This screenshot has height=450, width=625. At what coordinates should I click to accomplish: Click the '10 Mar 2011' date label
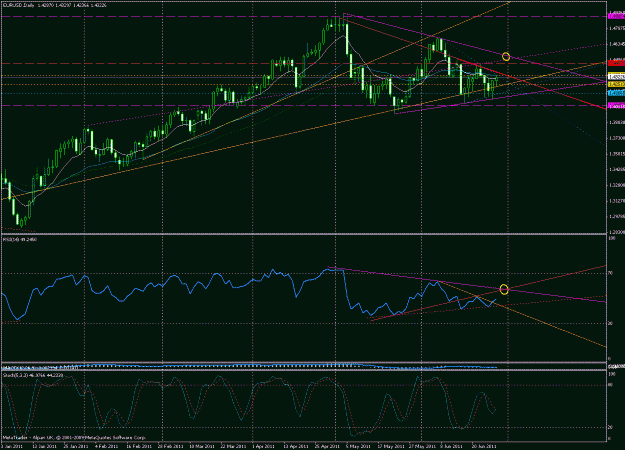(201, 446)
